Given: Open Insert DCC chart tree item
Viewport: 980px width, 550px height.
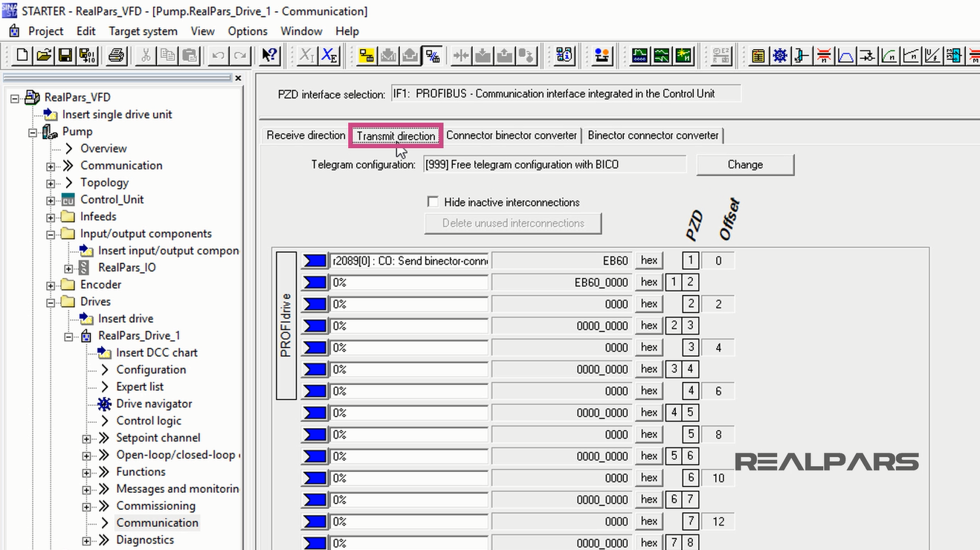Looking at the screenshot, I should [x=157, y=352].
